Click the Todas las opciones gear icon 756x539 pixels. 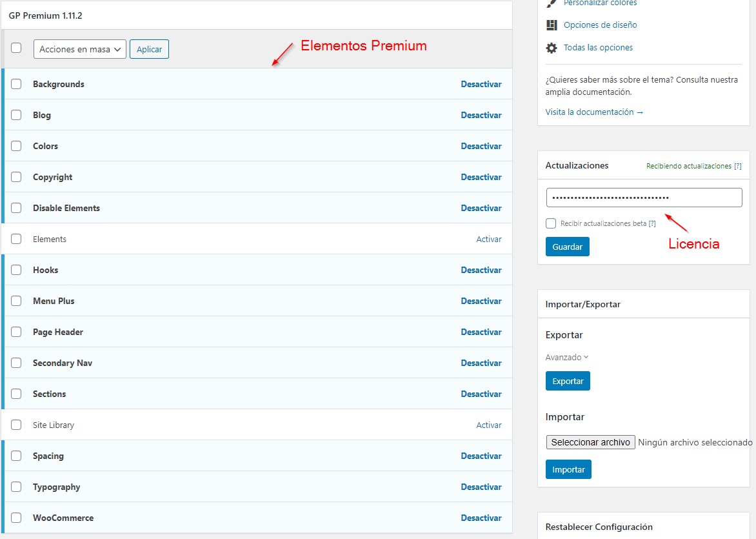(552, 47)
